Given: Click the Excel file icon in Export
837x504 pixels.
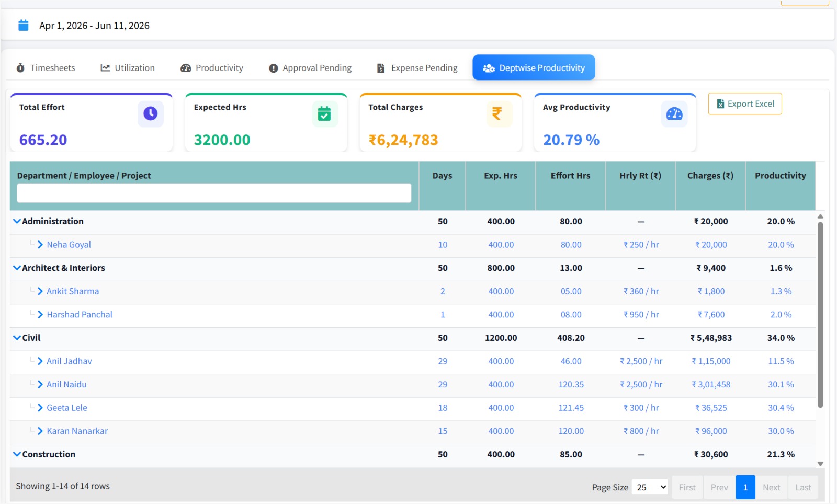Looking at the screenshot, I should pos(720,104).
